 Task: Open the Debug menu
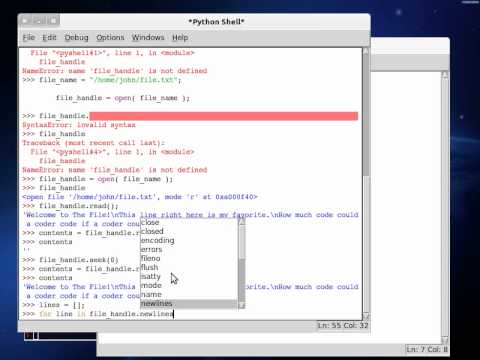pos(77,37)
